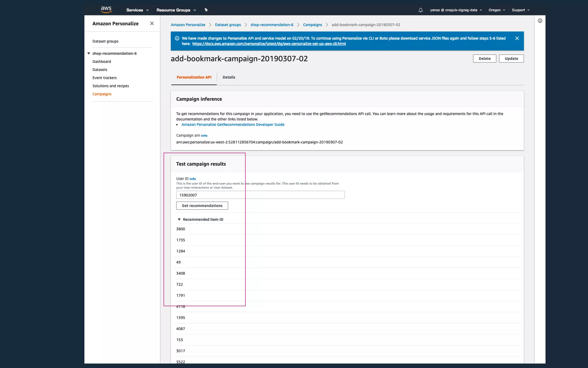Switch to the Details tab
Image resolution: width=588 pixels, height=368 pixels.
click(x=229, y=77)
